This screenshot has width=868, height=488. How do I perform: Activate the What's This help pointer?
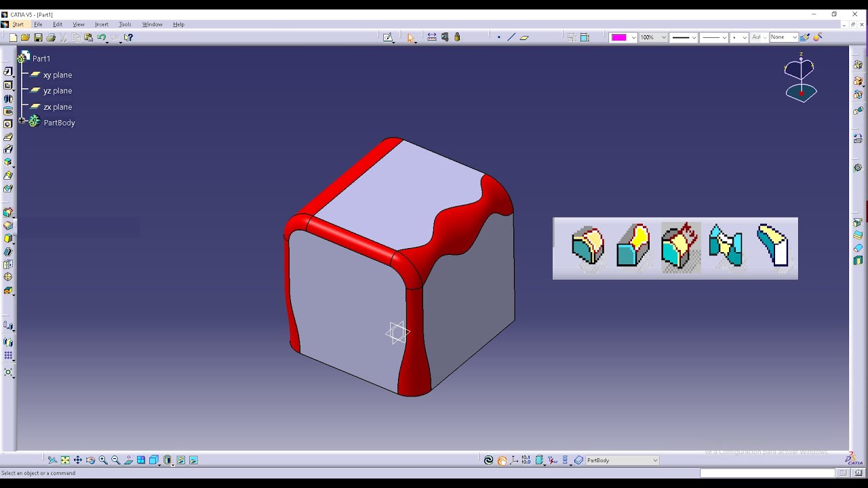click(129, 38)
